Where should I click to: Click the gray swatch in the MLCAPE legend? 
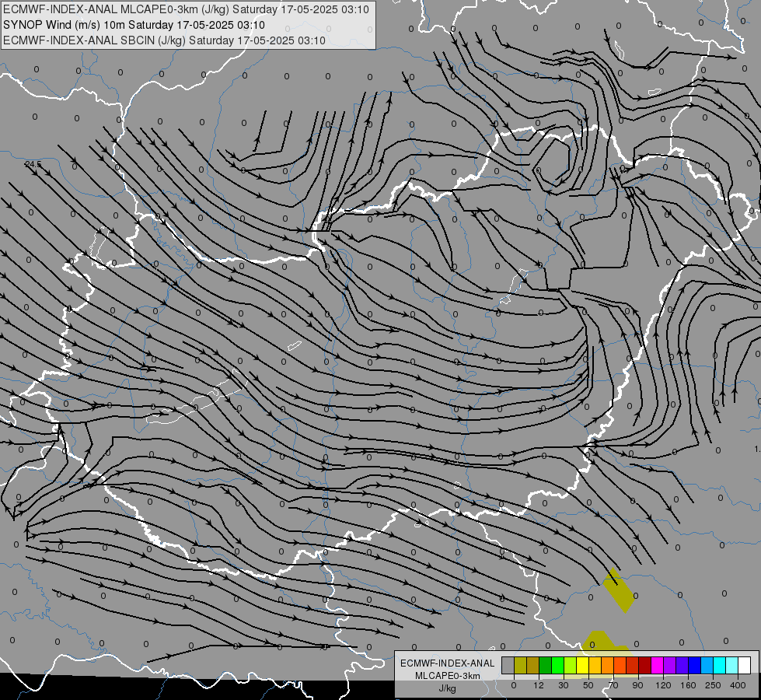[508, 666]
